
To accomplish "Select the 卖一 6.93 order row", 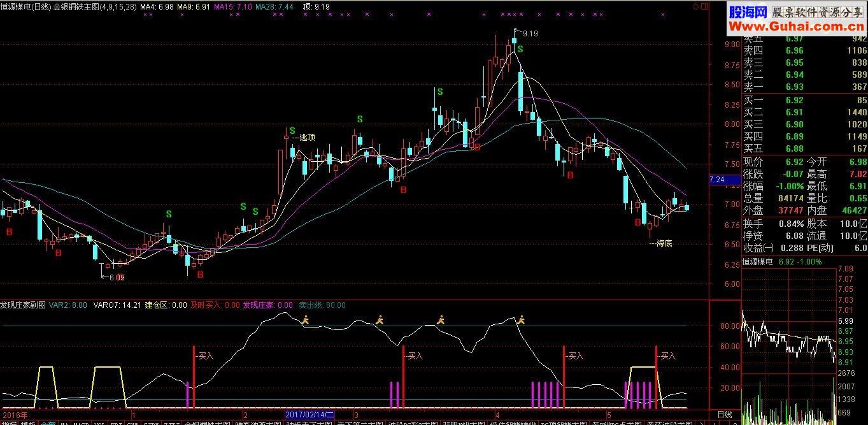I will pyautogui.click(x=805, y=87).
